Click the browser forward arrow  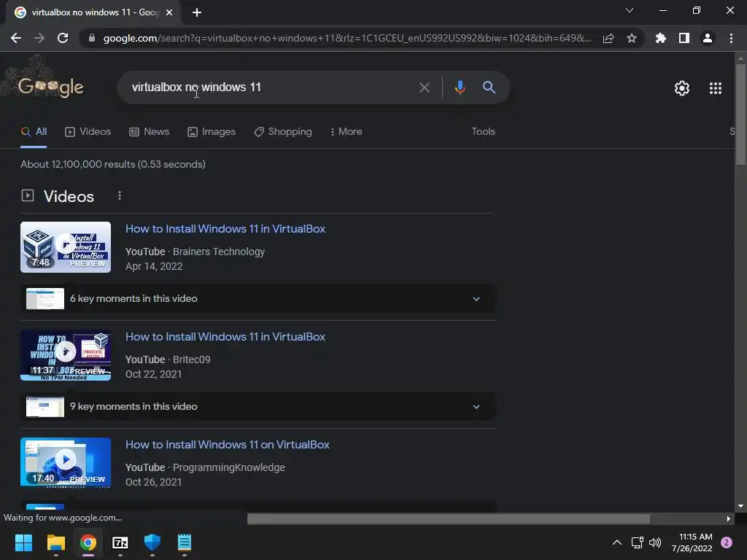(39, 38)
